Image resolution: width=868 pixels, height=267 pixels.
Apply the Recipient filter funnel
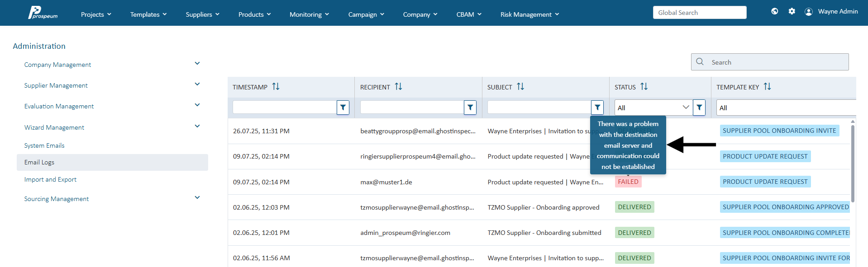[x=470, y=108]
